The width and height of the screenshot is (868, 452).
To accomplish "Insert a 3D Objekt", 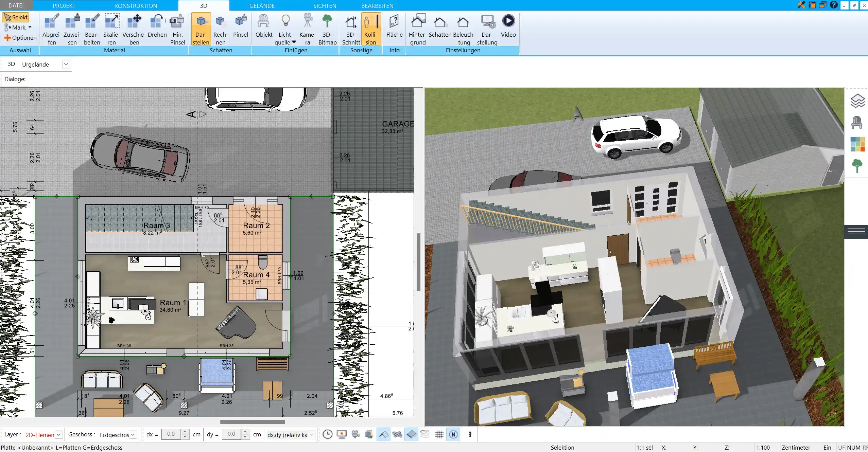I will tap(264, 26).
